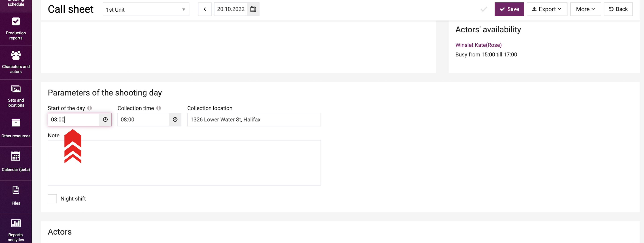Open the Files sidebar section
The height and width of the screenshot is (243, 644).
16,197
